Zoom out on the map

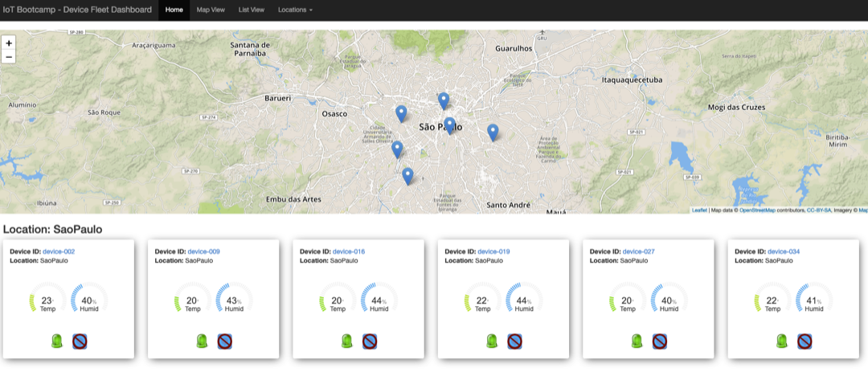tap(9, 56)
